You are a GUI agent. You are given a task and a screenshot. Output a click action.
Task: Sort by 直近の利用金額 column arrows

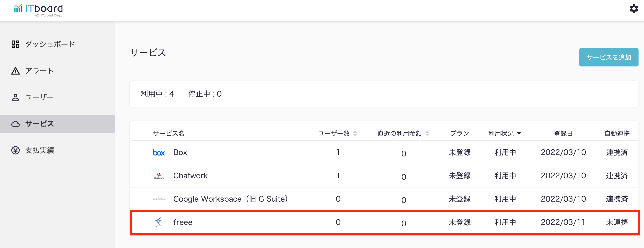coord(427,134)
